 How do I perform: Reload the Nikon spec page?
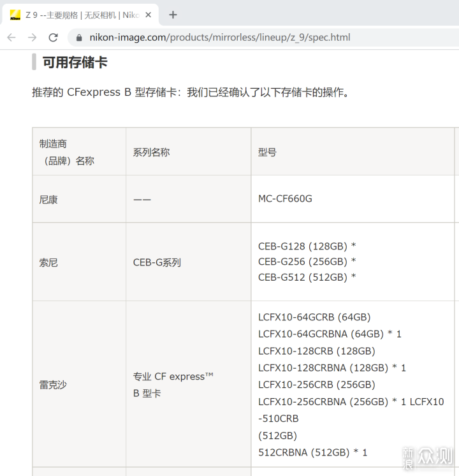(x=54, y=38)
